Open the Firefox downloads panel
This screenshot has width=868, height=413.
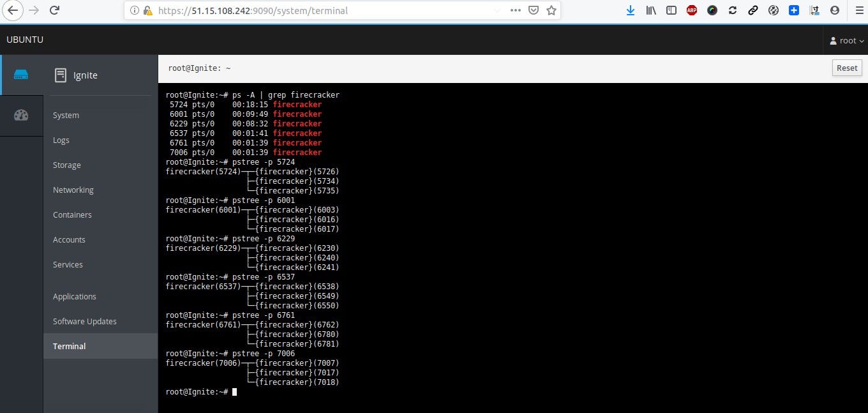pos(631,10)
